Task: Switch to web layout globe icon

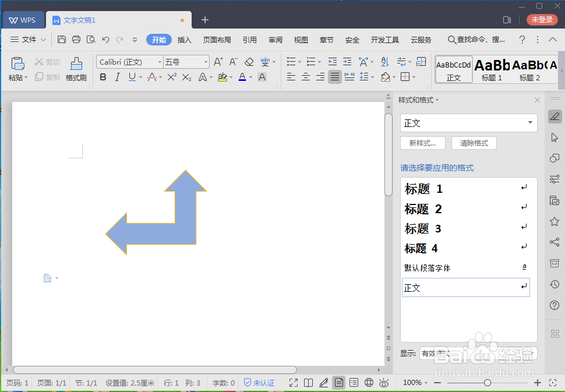Action: [x=369, y=383]
